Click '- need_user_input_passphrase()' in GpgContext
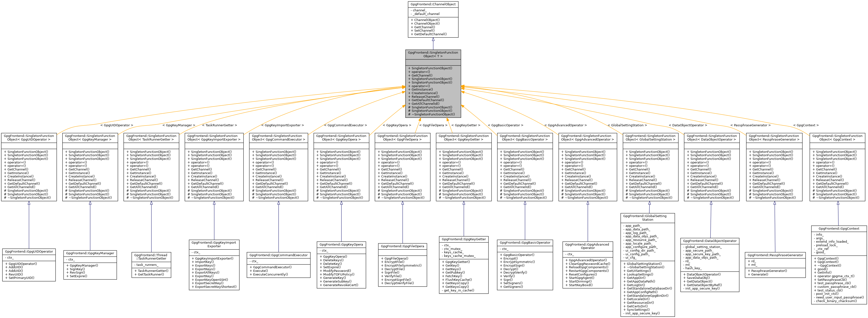 [839, 297]
